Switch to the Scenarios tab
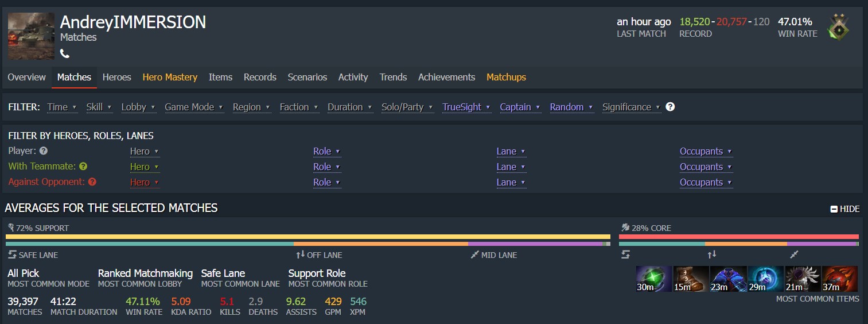The width and height of the screenshot is (868, 324). (307, 77)
